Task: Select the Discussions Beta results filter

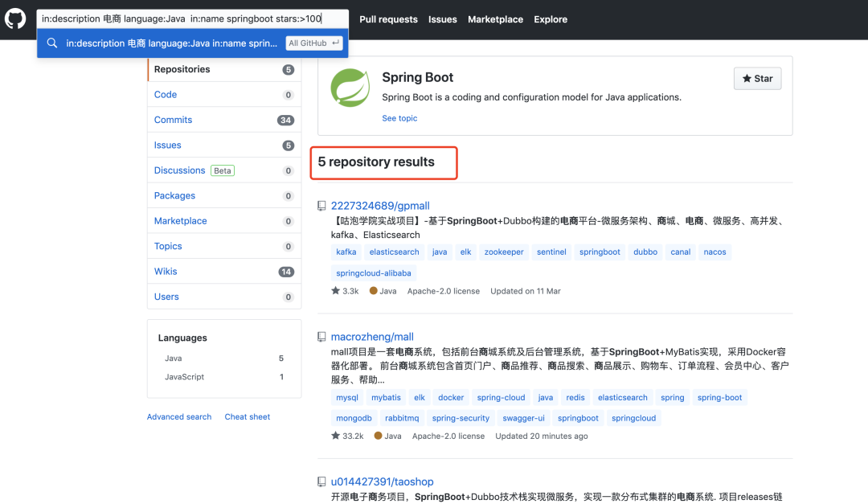Action: tap(224, 170)
